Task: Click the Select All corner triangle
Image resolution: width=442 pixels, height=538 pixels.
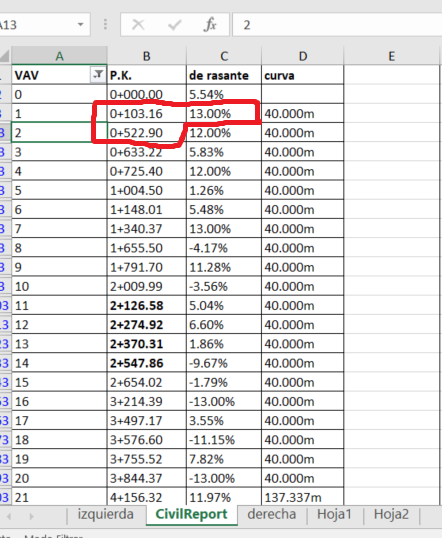Action: pyautogui.click(x=4, y=56)
